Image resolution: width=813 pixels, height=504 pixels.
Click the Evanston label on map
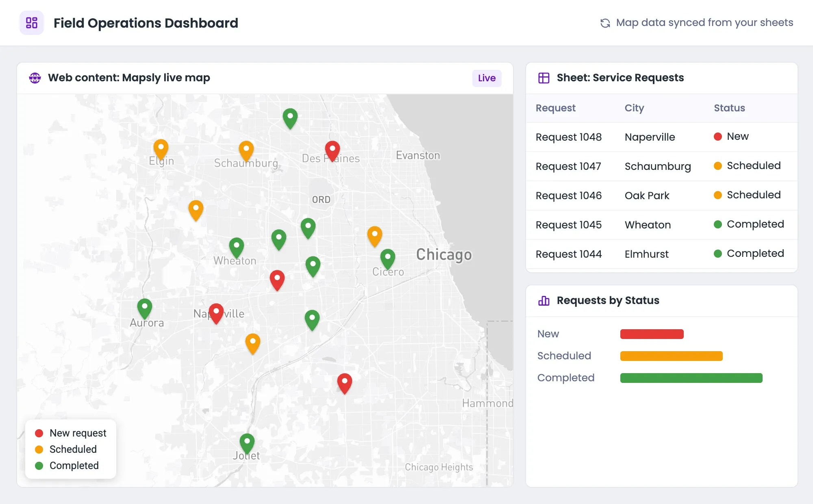click(x=418, y=156)
